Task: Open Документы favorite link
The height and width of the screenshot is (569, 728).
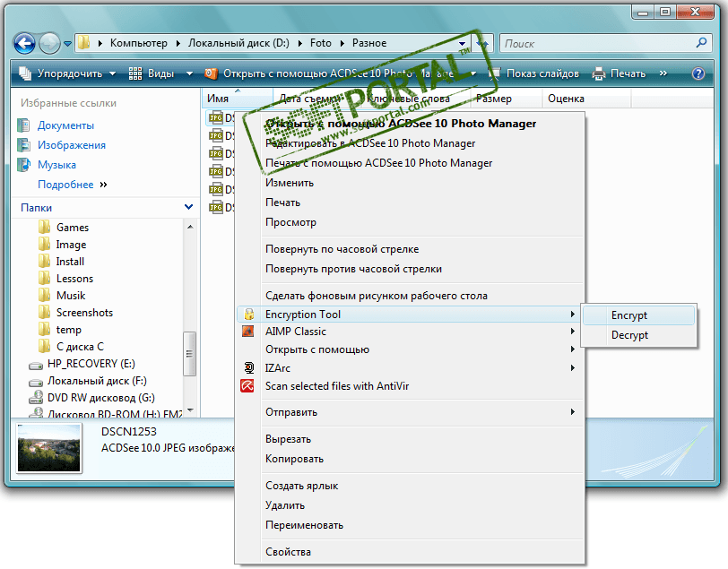Action: tap(65, 125)
